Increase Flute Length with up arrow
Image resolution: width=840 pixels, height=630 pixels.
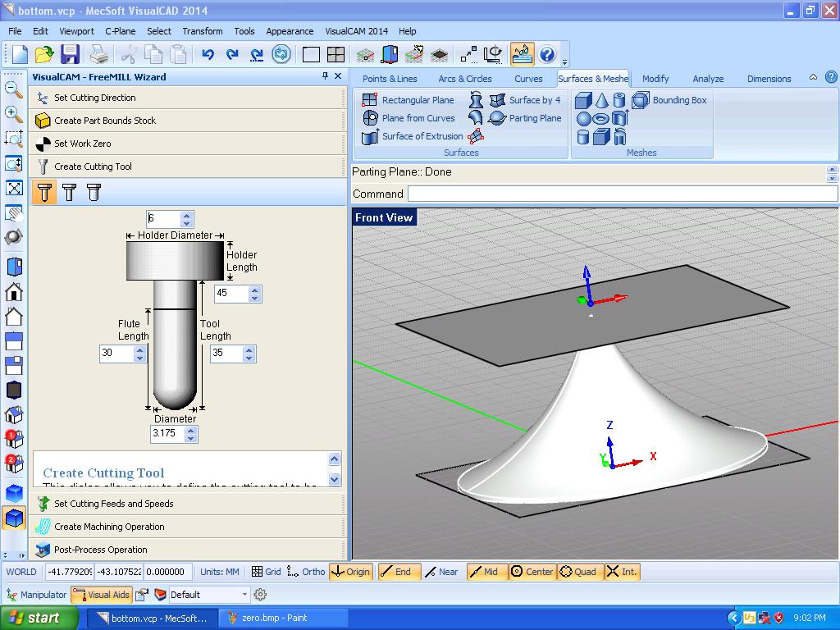pyautogui.click(x=139, y=349)
